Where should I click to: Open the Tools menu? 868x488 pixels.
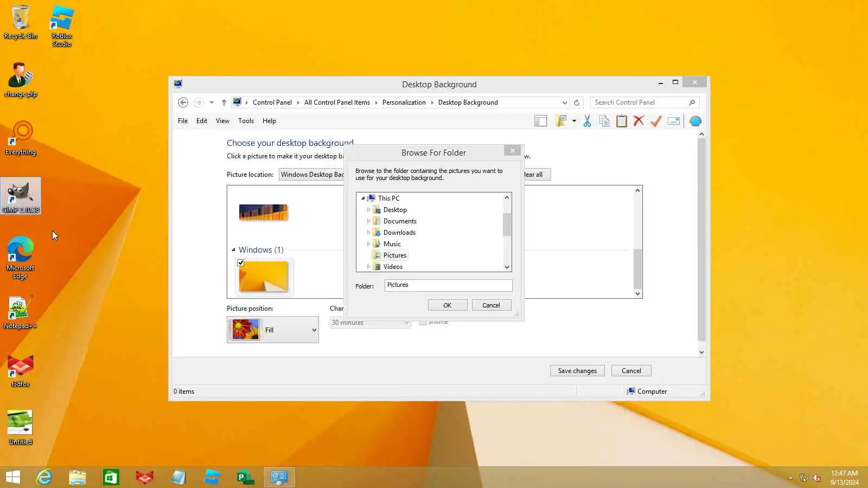[246, 121]
